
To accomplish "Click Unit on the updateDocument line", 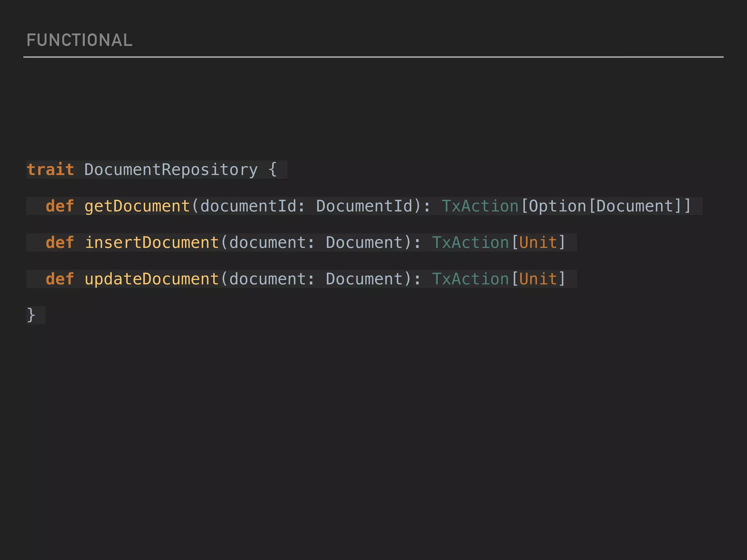I will point(538,279).
